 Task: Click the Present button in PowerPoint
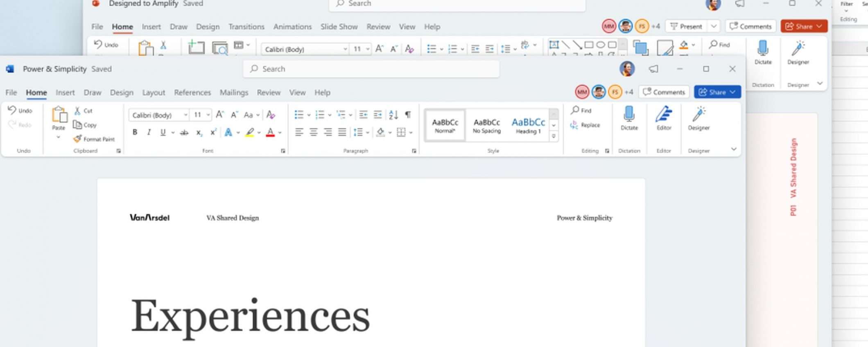(686, 27)
